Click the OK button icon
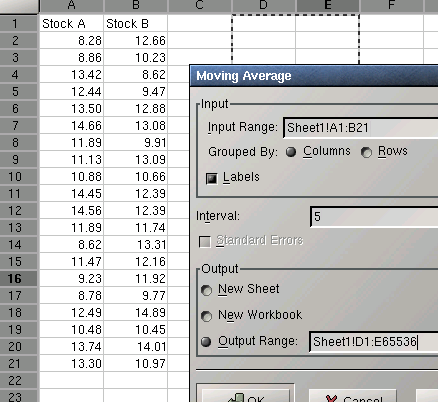438x402 pixels. click(236, 397)
